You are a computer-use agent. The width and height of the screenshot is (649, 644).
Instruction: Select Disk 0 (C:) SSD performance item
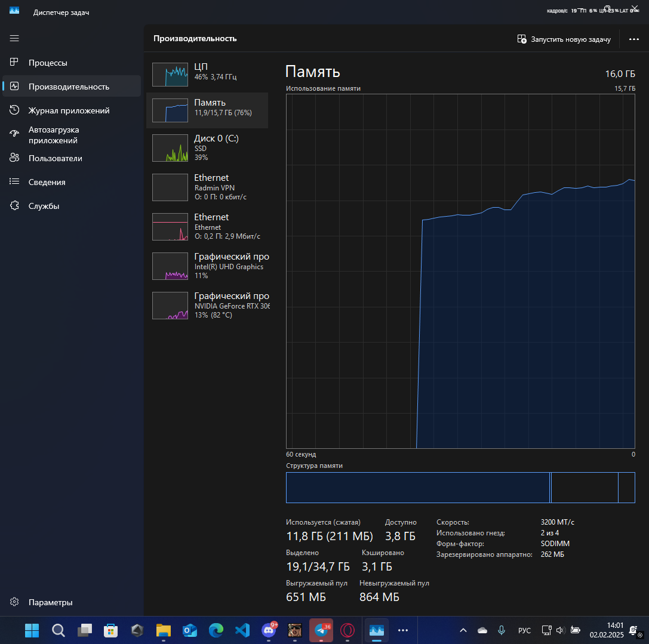point(207,147)
